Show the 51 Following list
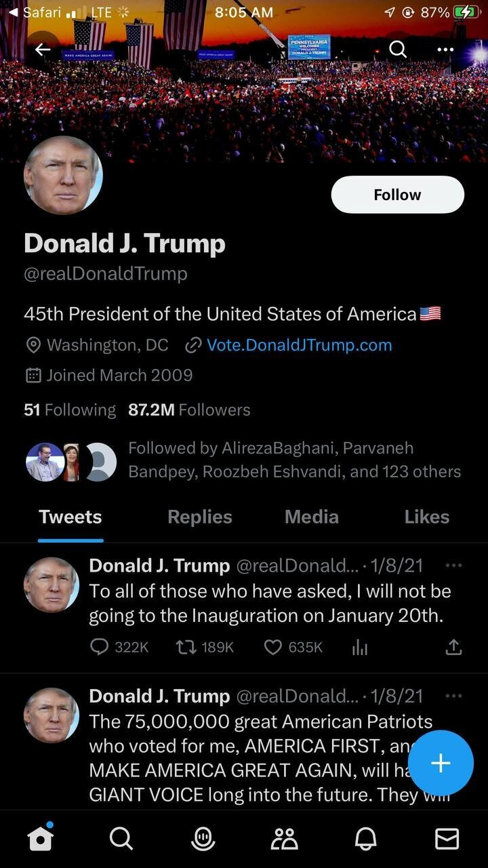 (x=70, y=410)
